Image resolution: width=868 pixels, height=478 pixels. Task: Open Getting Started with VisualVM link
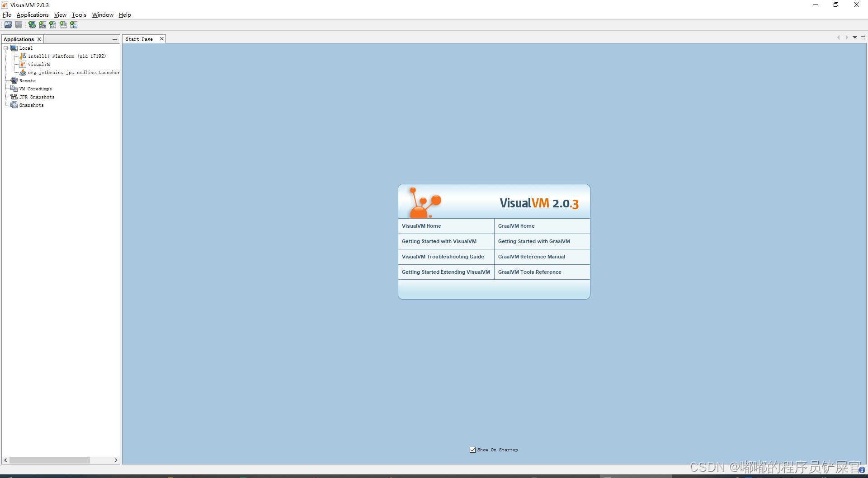[x=439, y=241]
